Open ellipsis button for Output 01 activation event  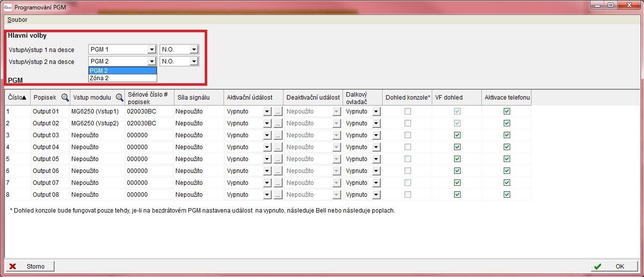click(278, 111)
